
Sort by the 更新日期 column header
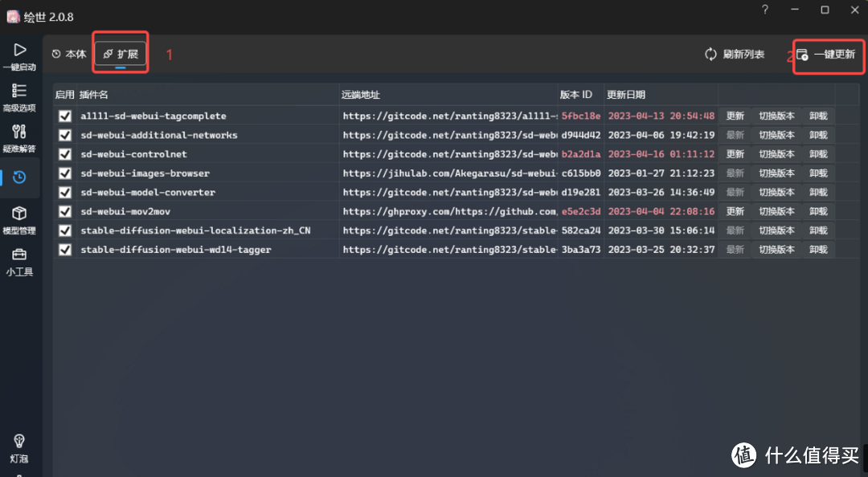click(x=626, y=95)
